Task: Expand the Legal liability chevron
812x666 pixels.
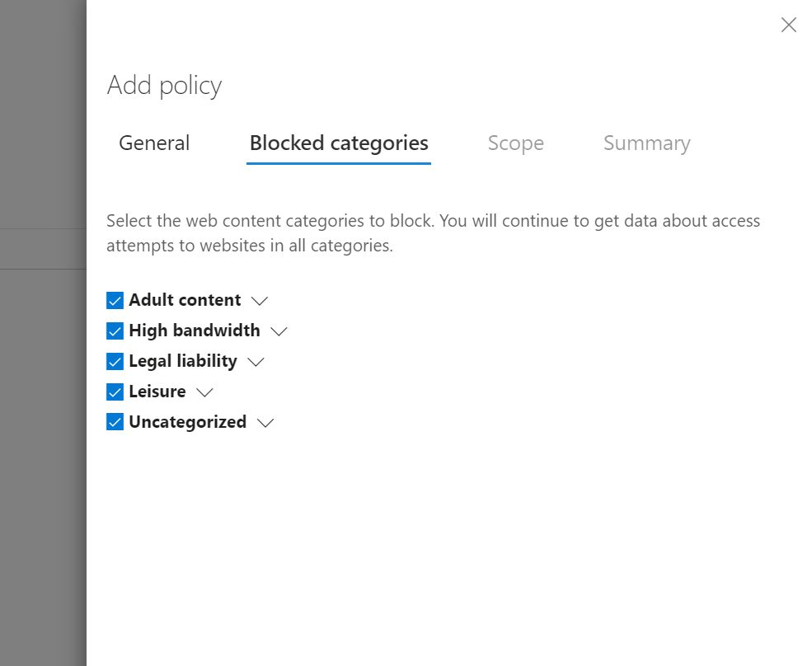Action: click(256, 362)
